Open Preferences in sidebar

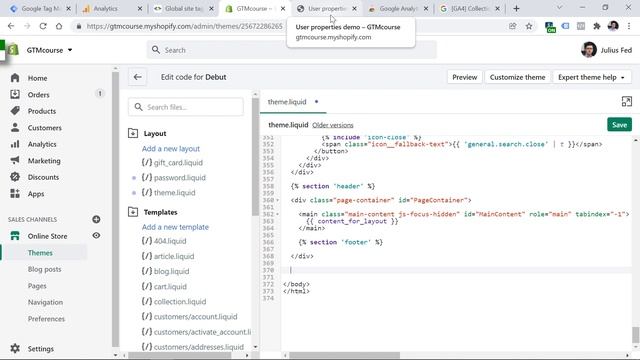[x=46, y=319]
